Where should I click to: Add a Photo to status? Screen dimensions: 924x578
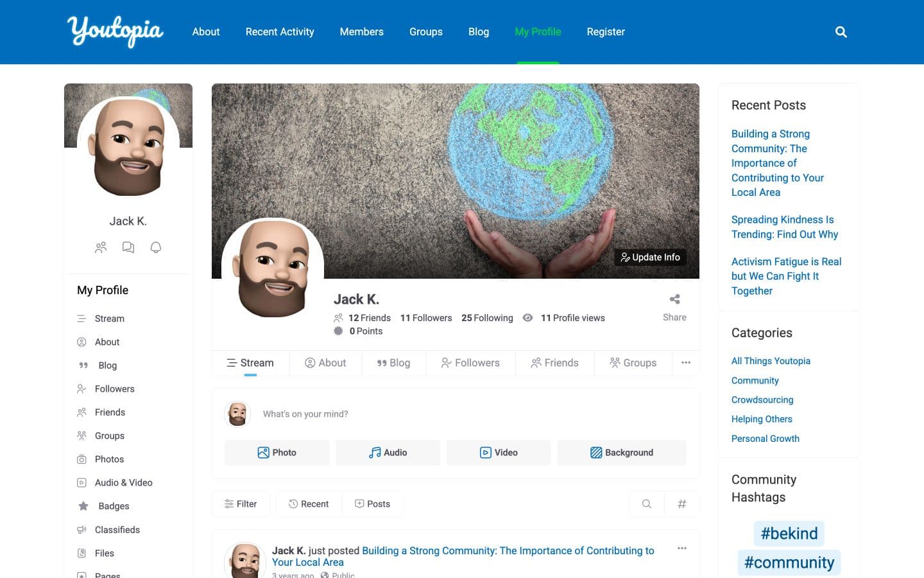pyautogui.click(x=277, y=453)
